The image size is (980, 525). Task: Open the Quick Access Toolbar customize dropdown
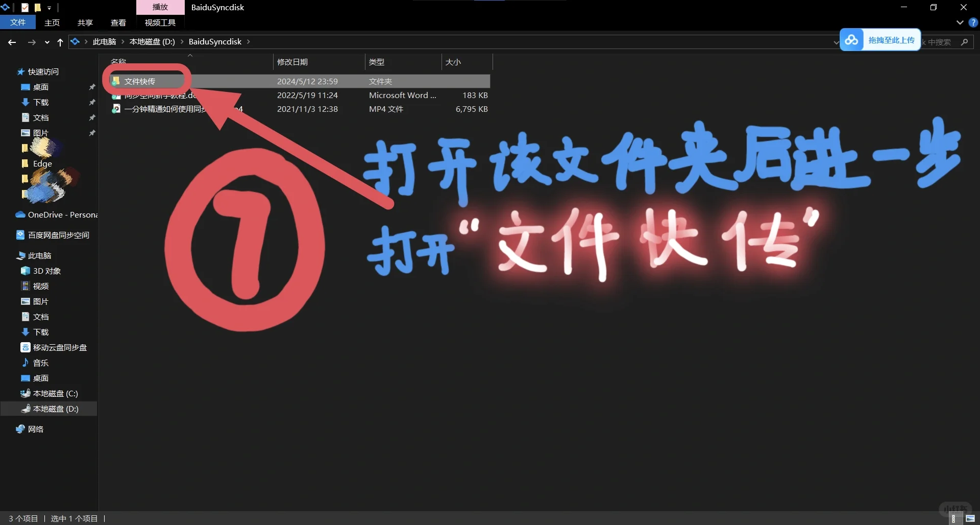tap(49, 7)
